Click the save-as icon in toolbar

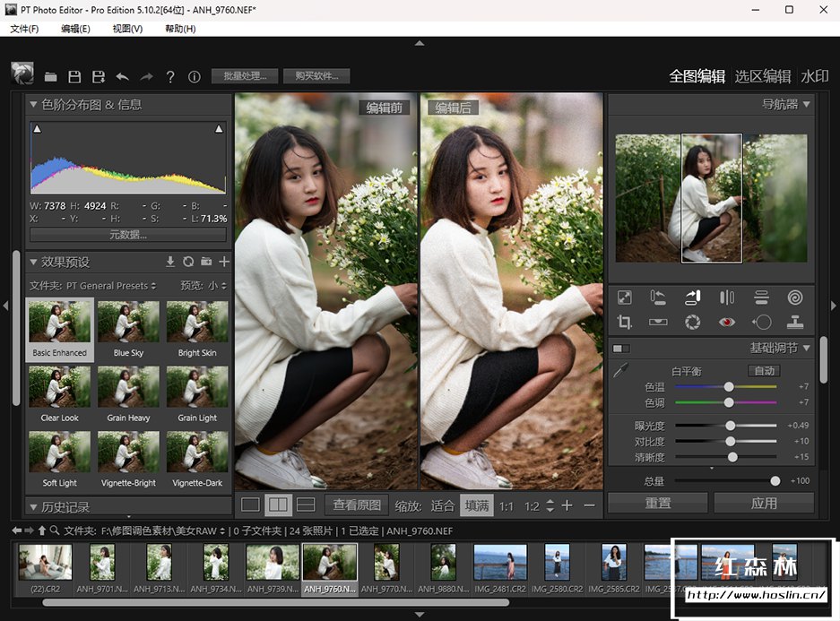(x=99, y=77)
